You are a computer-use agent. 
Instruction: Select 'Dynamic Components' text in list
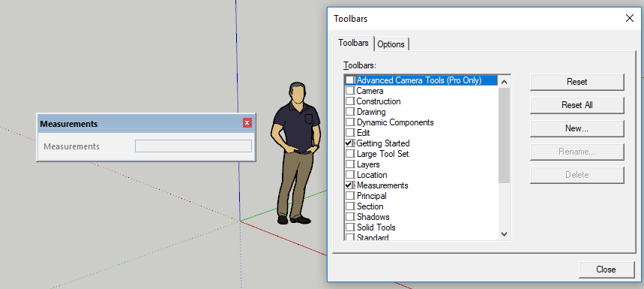[x=395, y=122]
